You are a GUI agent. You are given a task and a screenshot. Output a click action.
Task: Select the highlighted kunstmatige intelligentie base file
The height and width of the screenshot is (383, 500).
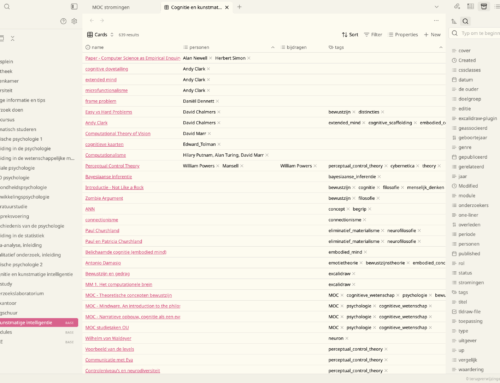tap(39, 323)
